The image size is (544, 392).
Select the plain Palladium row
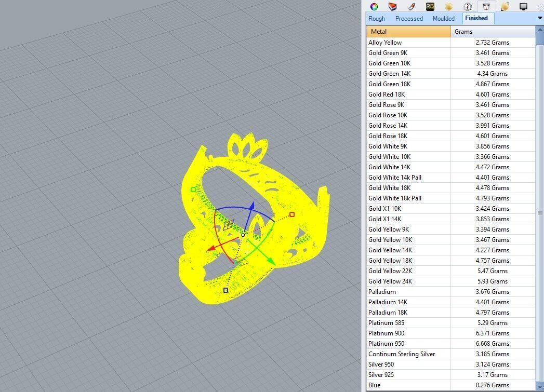pos(450,292)
